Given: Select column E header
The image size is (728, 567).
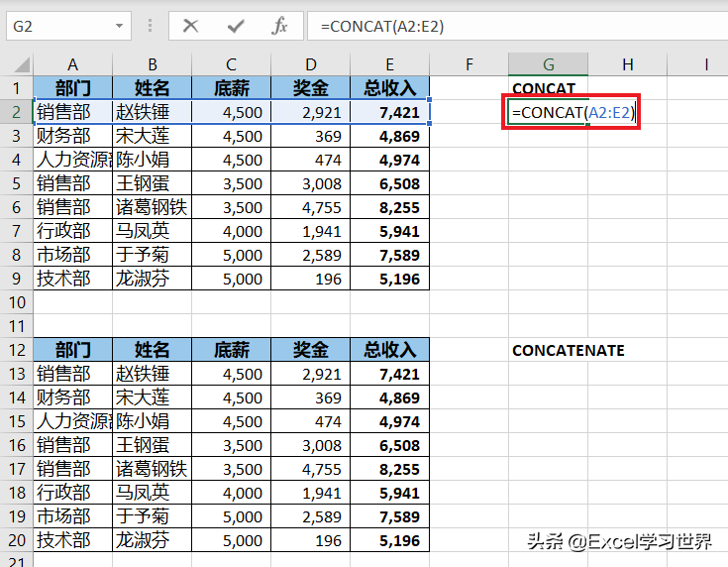Looking at the screenshot, I should 390,64.
